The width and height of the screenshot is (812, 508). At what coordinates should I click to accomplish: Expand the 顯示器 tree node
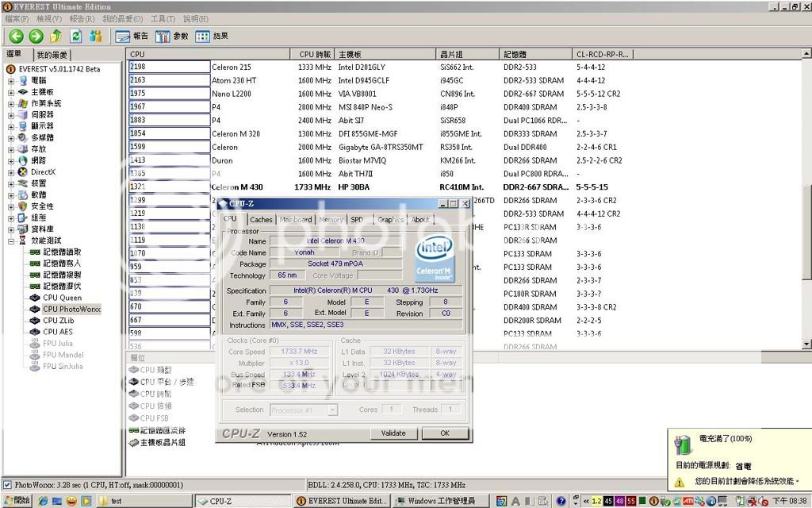click(x=11, y=126)
